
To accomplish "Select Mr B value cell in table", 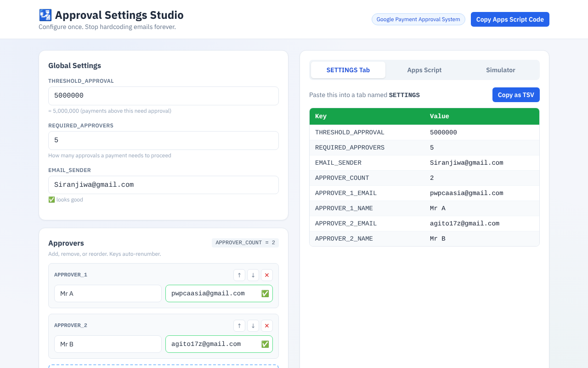I will (482, 239).
